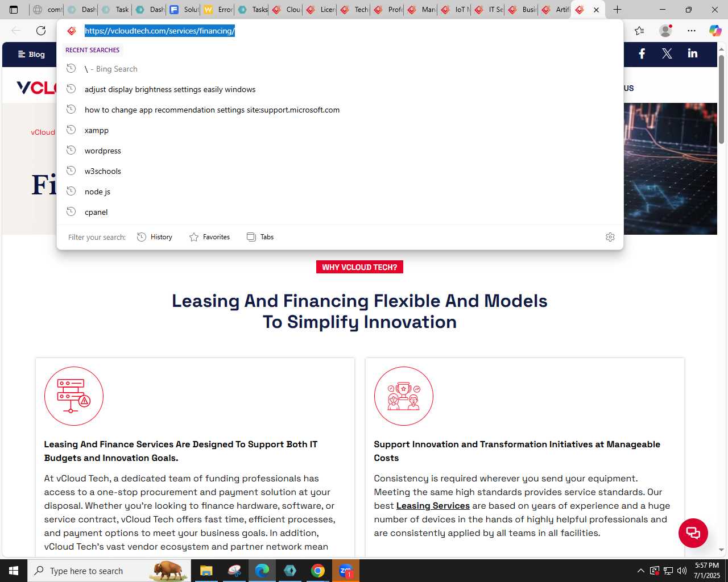Select the 'wordpress' recent search
This screenshot has width=728, height=582.
click(x=340, y=151)
